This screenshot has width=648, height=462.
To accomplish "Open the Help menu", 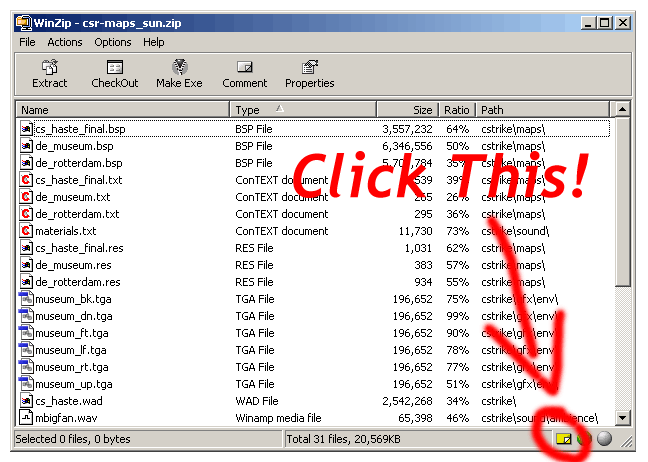I will (x=154, y=42).
